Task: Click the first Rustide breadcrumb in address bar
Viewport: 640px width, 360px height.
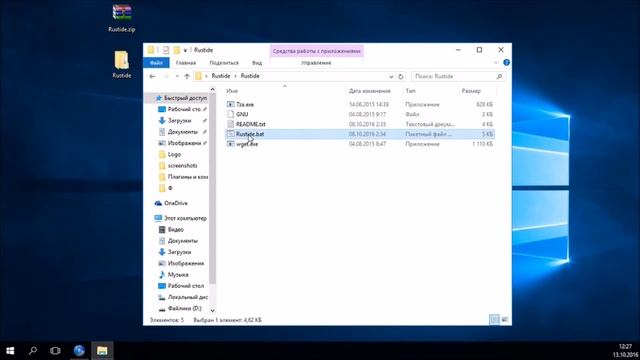Action: (x=221, y=76)
